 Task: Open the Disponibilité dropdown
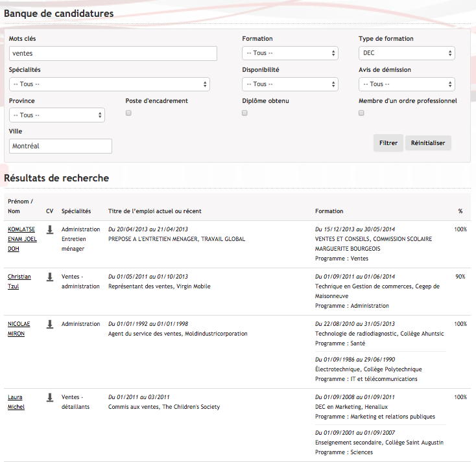(290, 84)
